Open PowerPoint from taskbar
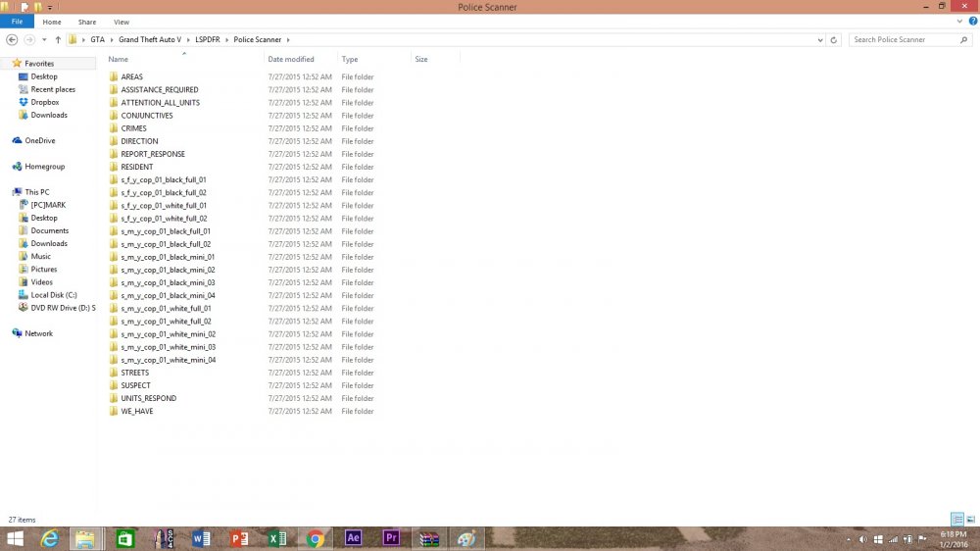 click(x=239, y=538)
